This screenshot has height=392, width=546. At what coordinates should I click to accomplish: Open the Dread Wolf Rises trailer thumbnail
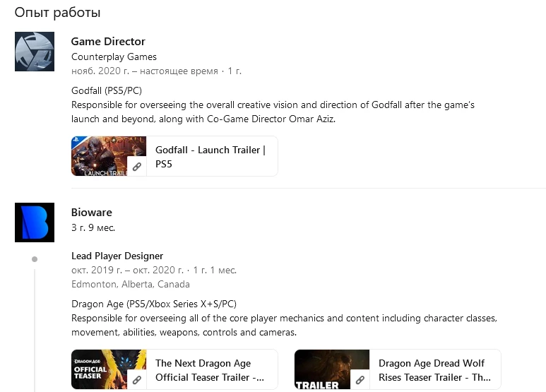[332, 369]
